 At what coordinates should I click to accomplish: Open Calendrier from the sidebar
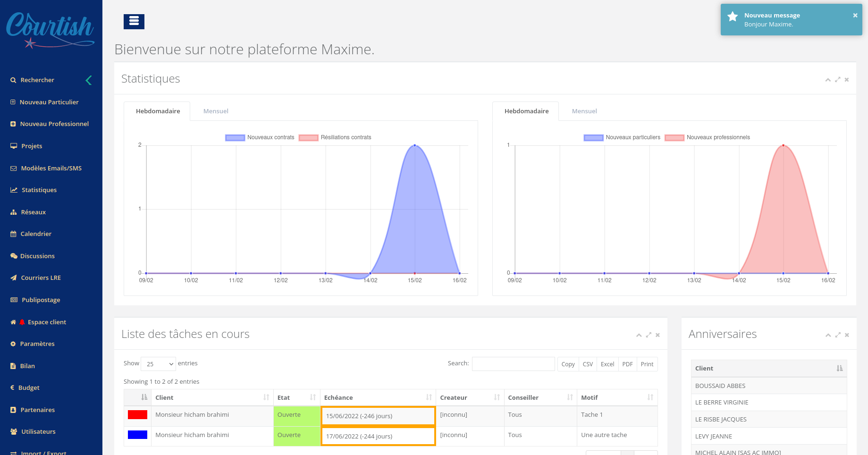(x=36, y=234)
